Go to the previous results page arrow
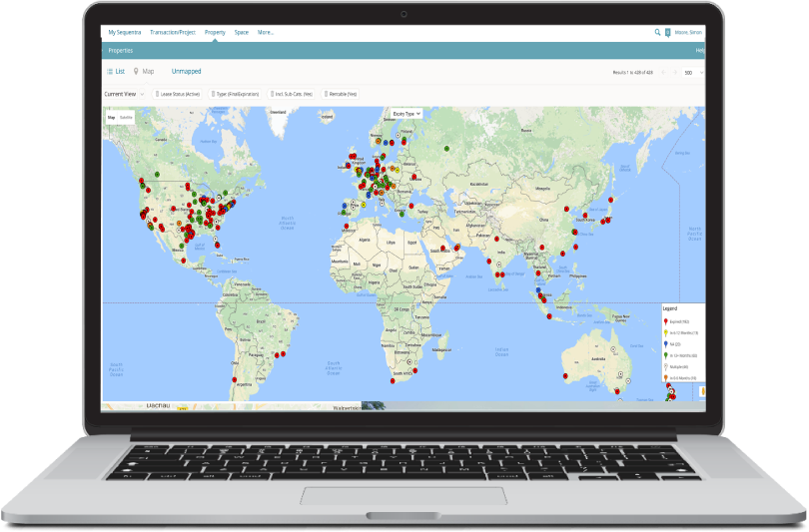Viewport: 809px width, 532px height. (x=663, y=73)
